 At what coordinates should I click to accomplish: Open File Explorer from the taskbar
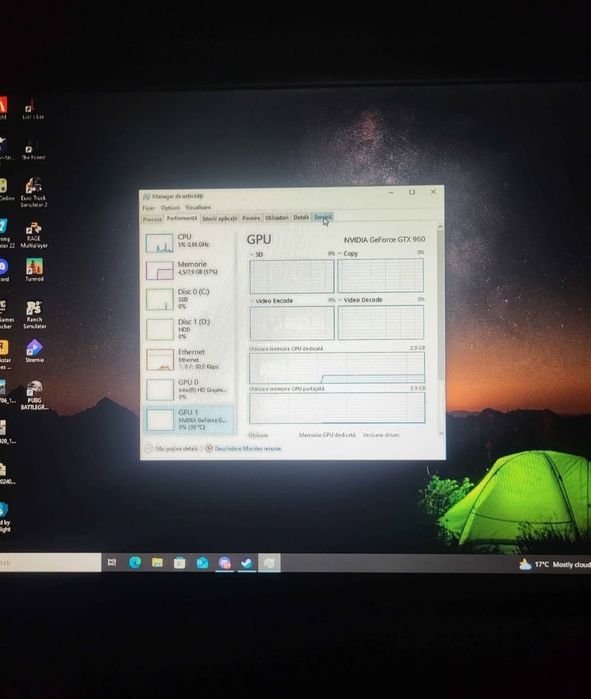(157, 563)
